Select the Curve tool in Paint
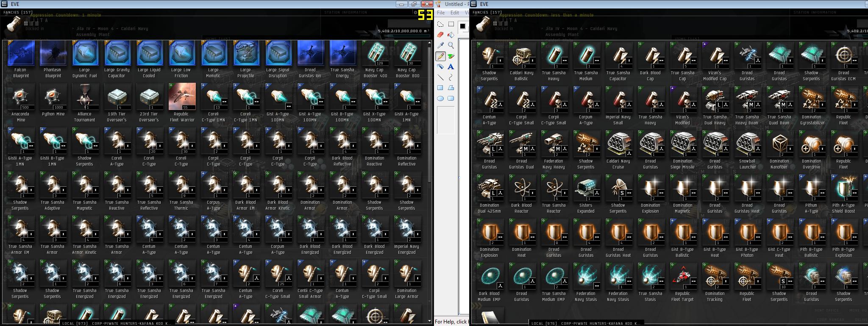The height and width of the screenshot is (326, 868). point(451,77)
